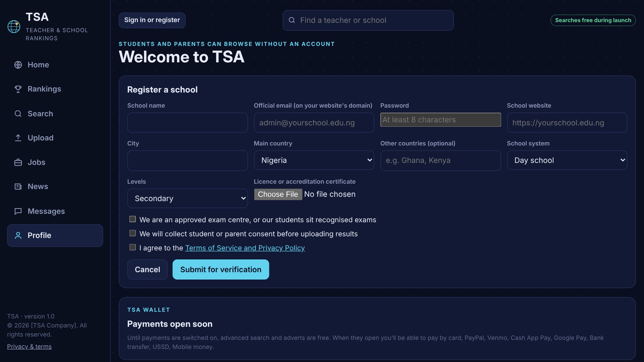Open the Main country dropdown
The image size is (644, 362).
click(x=314, y=160)
